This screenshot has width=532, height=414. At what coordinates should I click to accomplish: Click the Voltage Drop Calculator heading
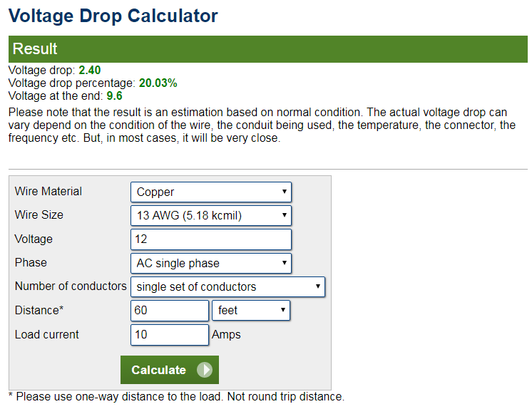click(x=114, y=16)
